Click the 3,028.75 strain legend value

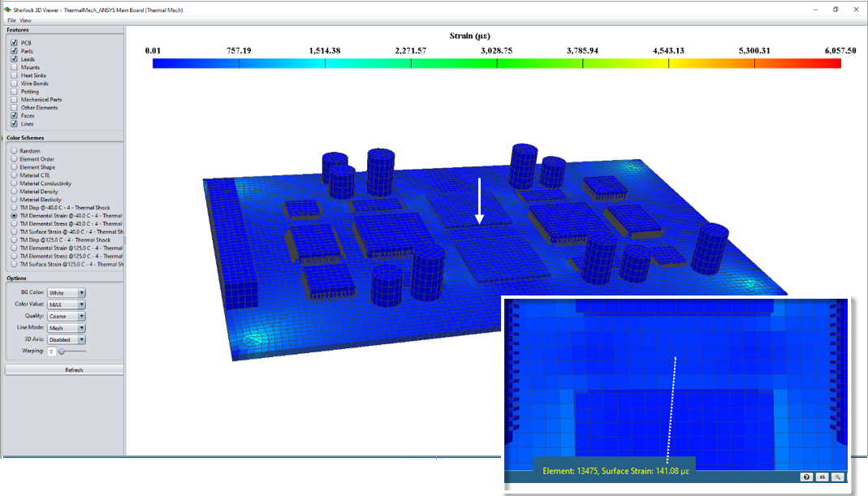click(x=497, y=50)
